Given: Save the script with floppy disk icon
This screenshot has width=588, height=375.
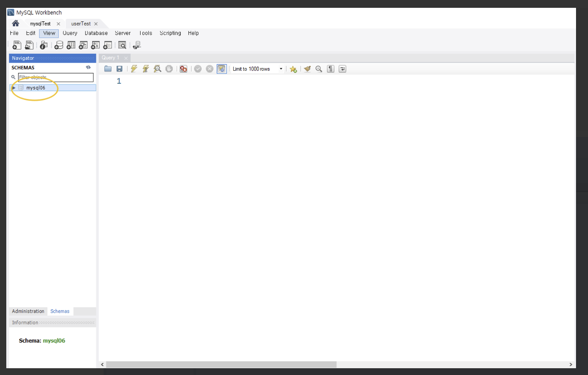Looking at the screenshot, I should [x=119, y=69].
